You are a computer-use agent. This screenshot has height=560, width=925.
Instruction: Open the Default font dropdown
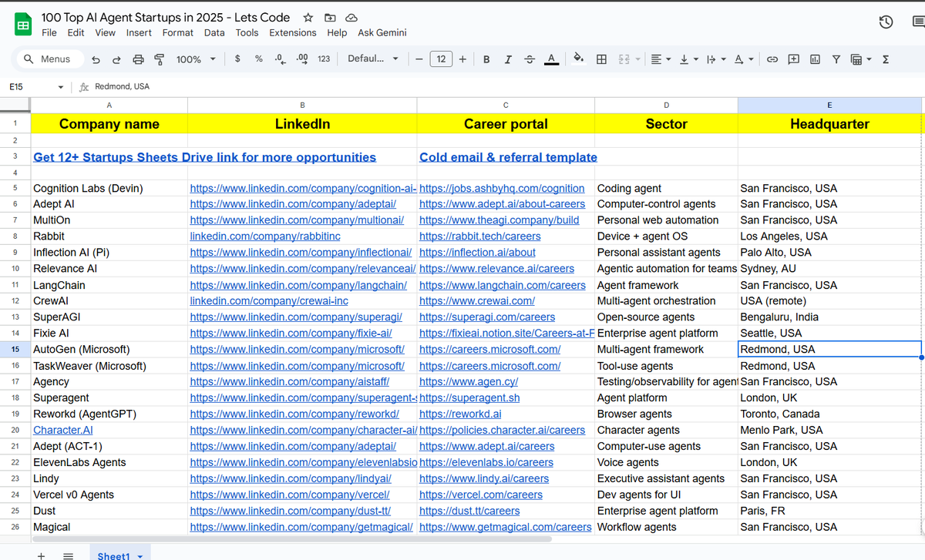[x=373, y=59]
